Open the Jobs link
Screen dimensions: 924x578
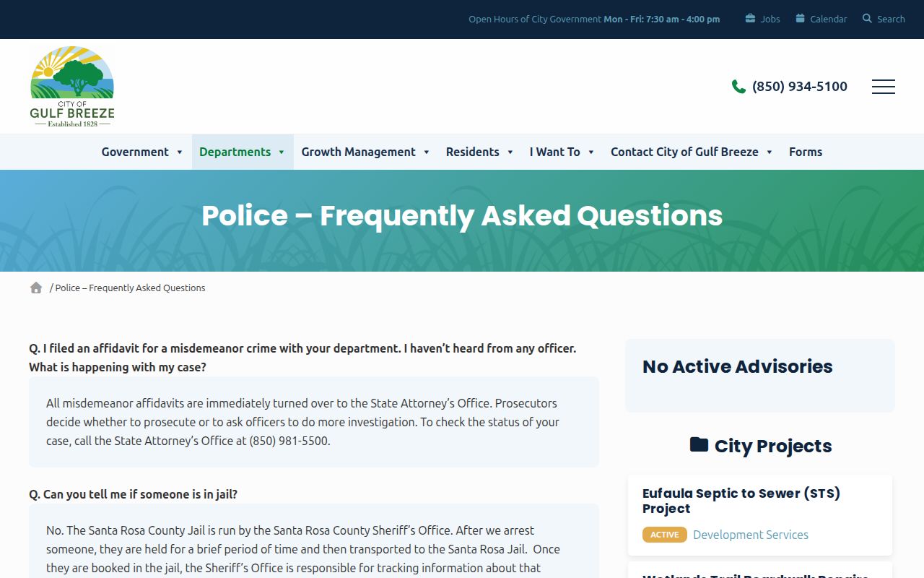pos(770,19)
